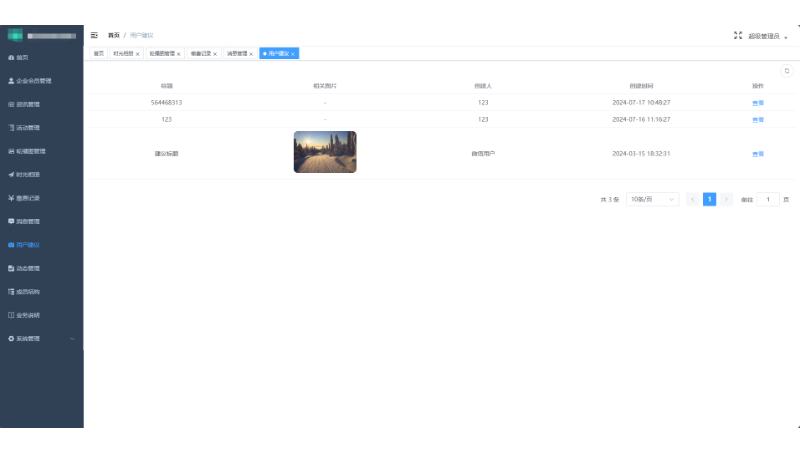
Task: Click timestamp 2024-07-16 11:16:27
Action: [x=641, y=119]
